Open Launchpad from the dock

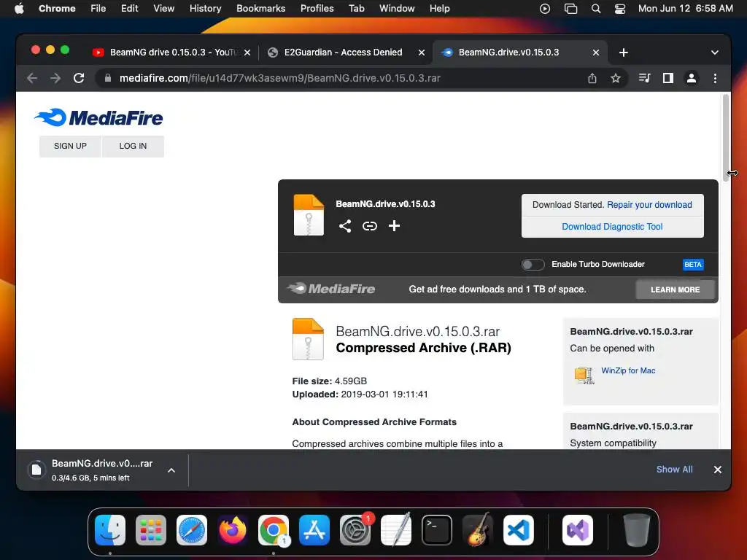click(151, 530)
